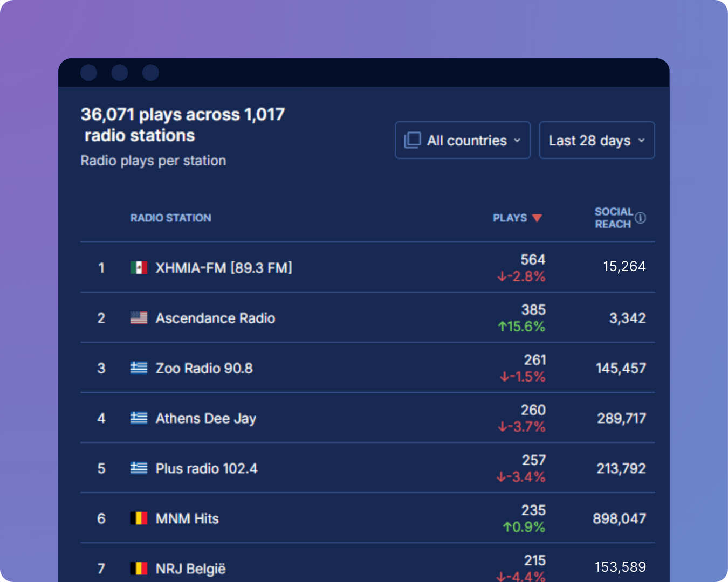Image resolution: width=728 pixels, height=582 pixels.
Task: Click the Social Reach info icon
Action: (x=640, y=218)
